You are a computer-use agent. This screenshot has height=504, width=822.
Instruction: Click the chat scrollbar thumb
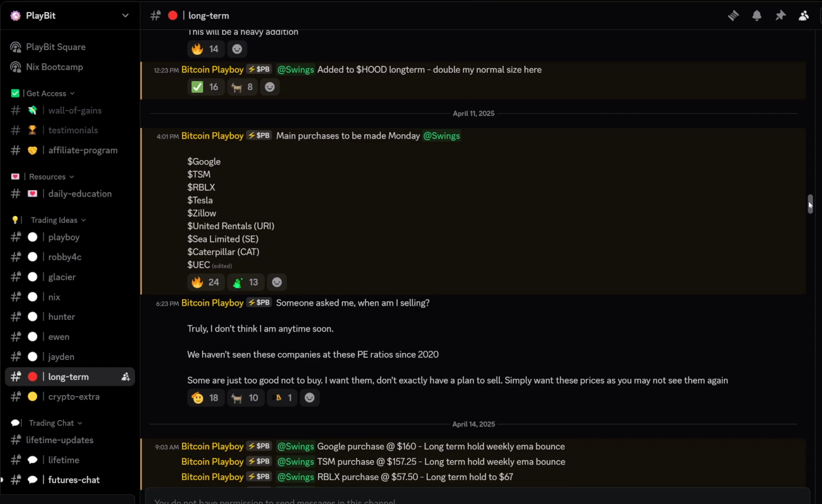tap(810, 204)
